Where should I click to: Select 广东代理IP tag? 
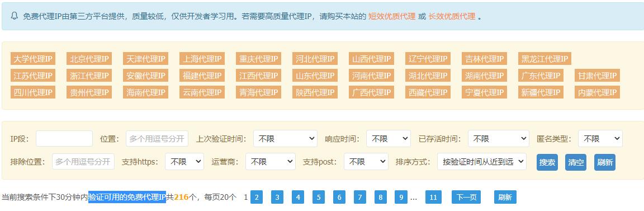(541, 76)
